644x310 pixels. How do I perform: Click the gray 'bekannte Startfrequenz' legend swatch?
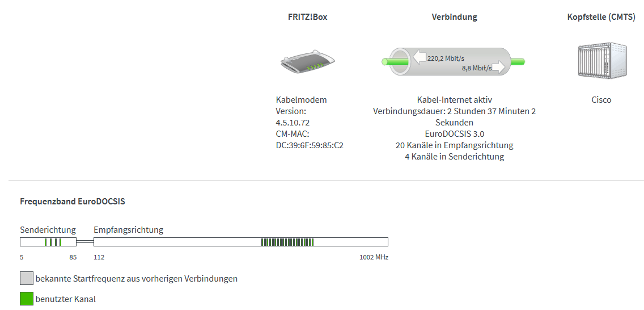click(x=27, y=278)
